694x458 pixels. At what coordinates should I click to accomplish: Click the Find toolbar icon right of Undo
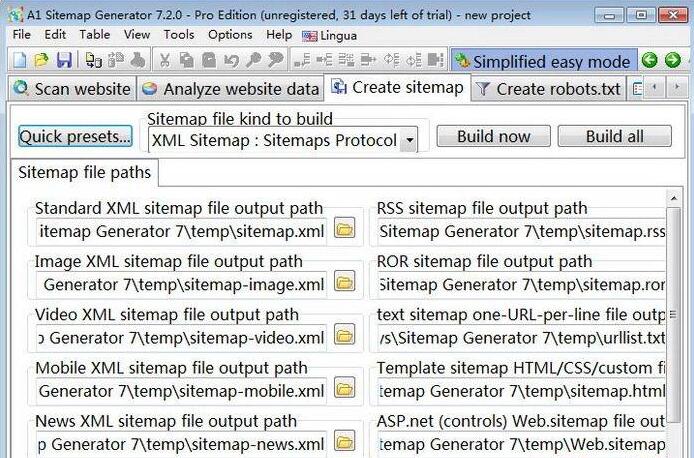tap(253, 60)
